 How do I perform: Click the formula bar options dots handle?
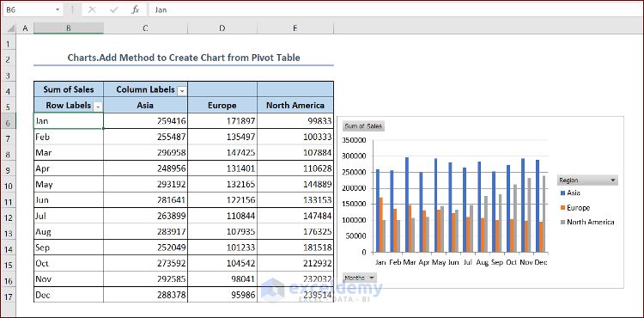pyautogui.click(x=72, y=9)
